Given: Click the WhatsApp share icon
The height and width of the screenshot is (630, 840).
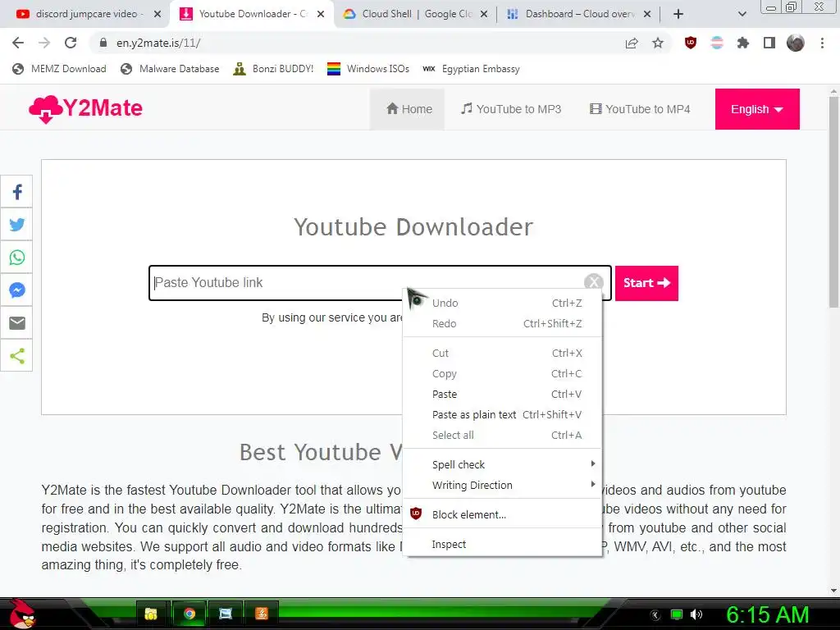Looking at the screenshot, I should click(x=16, y=258).
